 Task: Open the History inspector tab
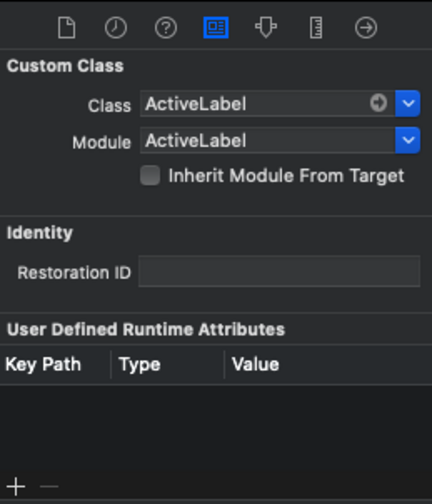(116, 28)
